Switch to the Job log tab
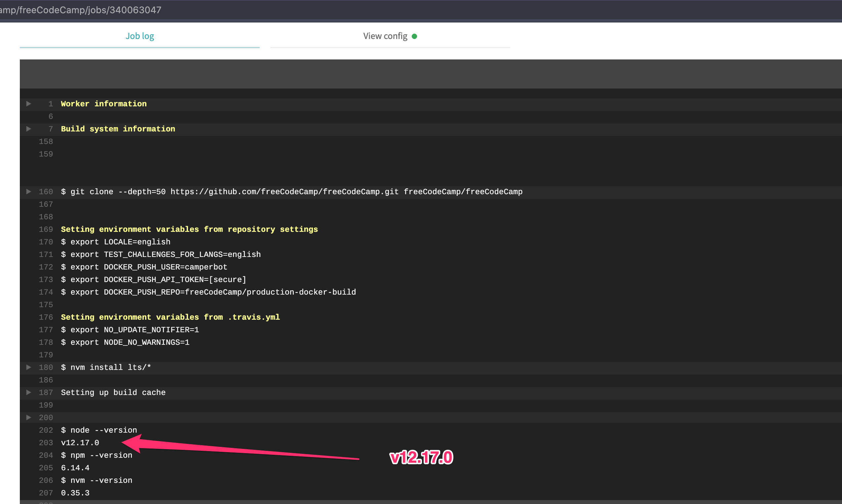The width and height of the screenshot is (842, 504). pos(140,36)
